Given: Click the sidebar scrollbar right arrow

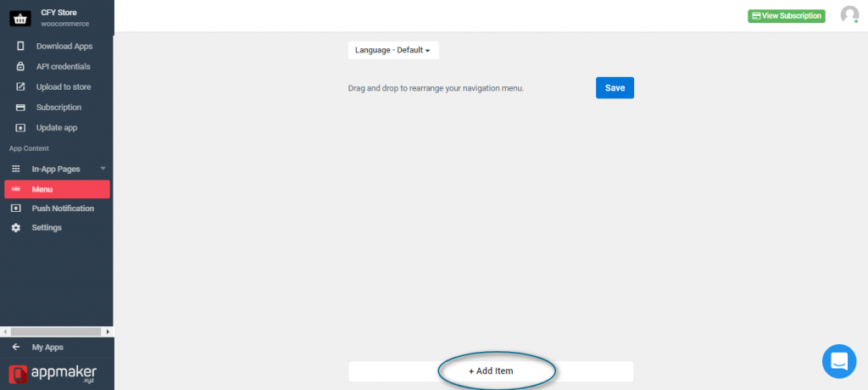Looking at the screenshot, I should [x=108, y=331].
